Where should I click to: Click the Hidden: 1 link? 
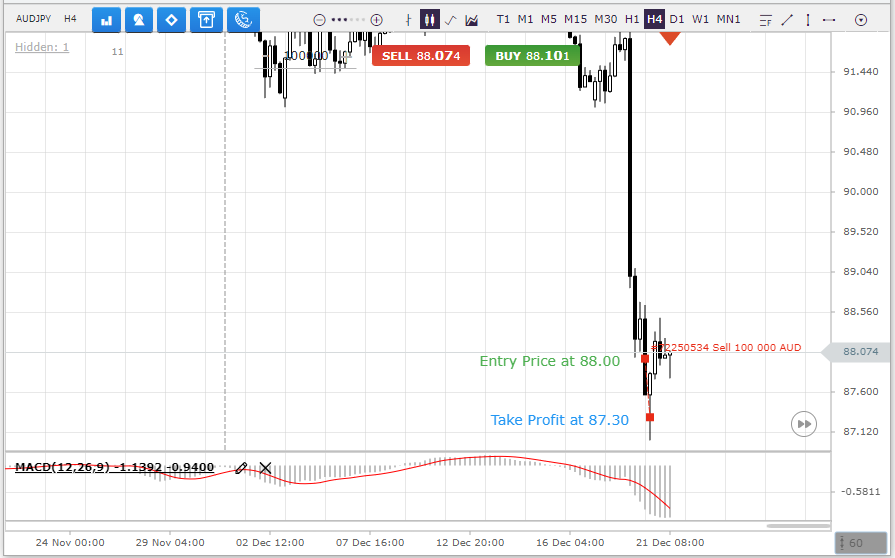(42, 47)
